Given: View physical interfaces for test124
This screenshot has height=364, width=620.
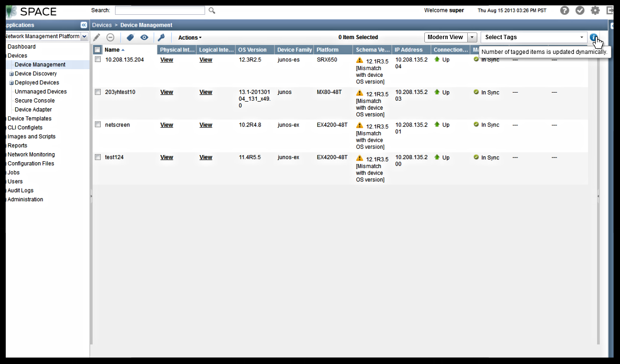Looking at the screenshot, I should 167,157.
